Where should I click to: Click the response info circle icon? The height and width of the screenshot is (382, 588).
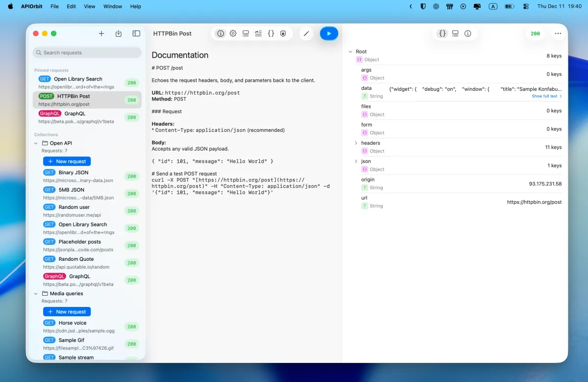467,33
